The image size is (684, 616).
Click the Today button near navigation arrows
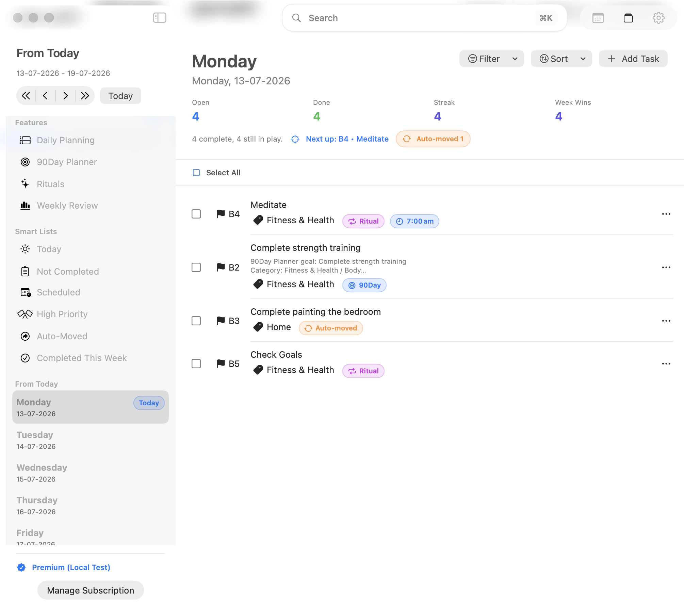120,96
